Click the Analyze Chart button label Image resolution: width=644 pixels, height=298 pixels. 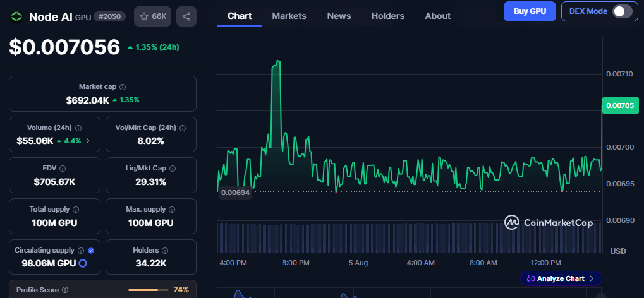pos(561,278)
